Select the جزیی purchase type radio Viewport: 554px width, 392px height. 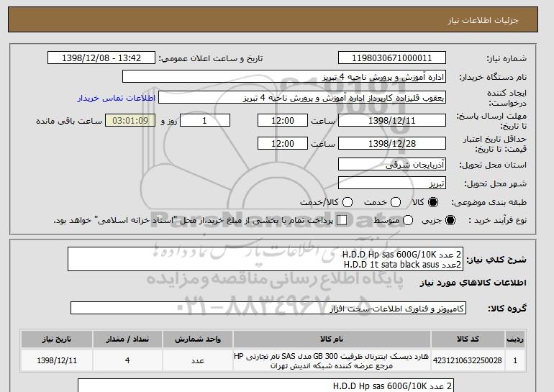tap(450, 220)
